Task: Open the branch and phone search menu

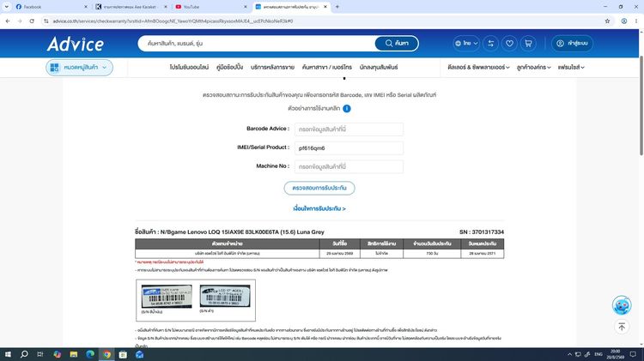Action: click(x=327, y=67)
